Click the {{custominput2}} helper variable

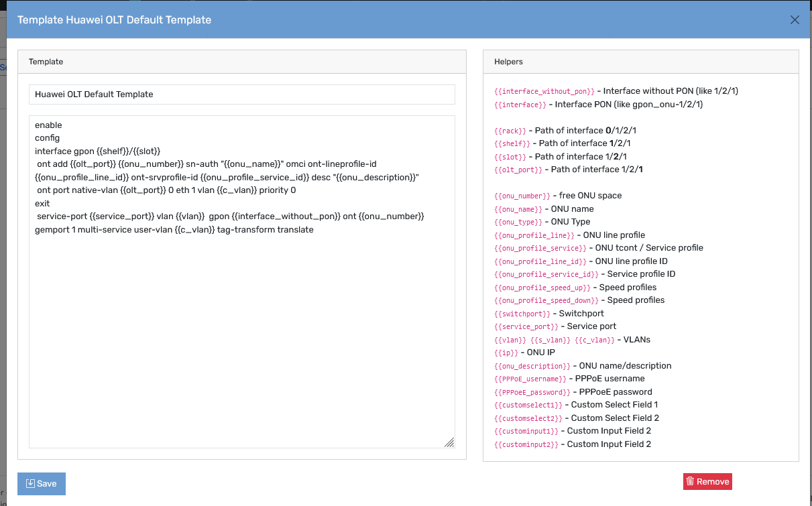[526, 444]
